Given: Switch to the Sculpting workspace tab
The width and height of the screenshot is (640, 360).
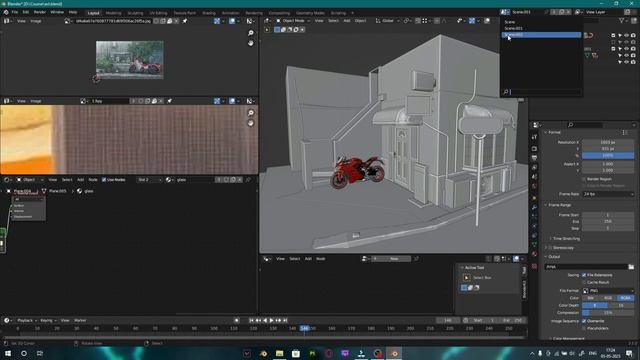Looking at the screenshot, I should point(135,13).
